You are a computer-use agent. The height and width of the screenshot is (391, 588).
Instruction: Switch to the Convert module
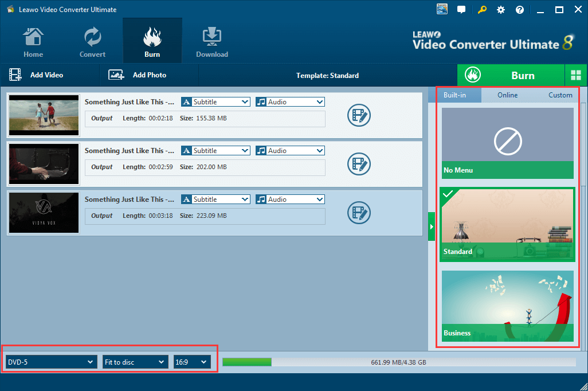tap(92, 42)
